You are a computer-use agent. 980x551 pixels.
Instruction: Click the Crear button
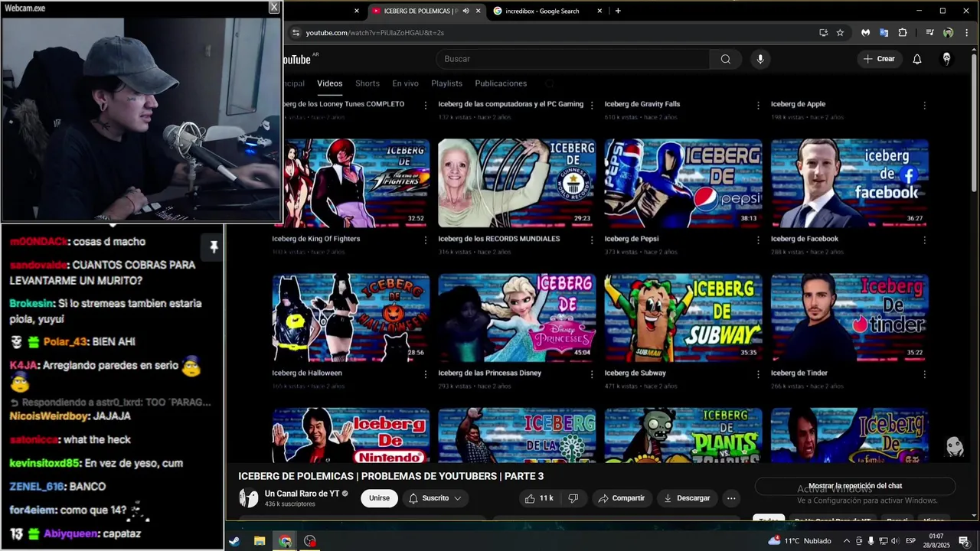[879, 59]
